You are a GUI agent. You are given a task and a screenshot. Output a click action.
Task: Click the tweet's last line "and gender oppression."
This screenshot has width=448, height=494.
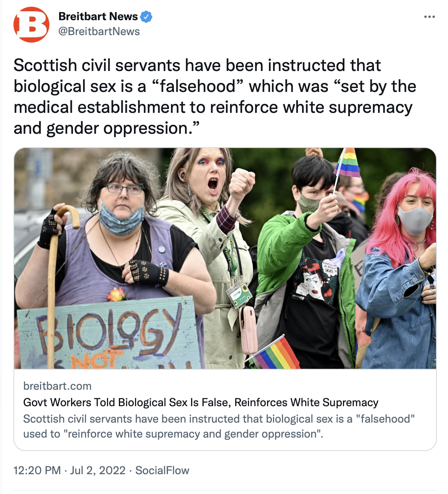point(107,128)
